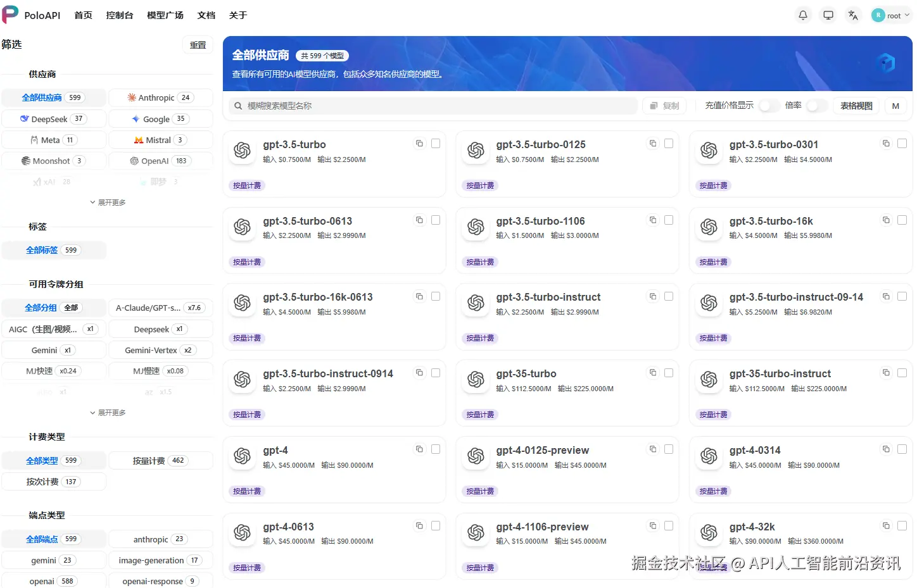917x588 pixels.
Task: Copy the gpt-3.5-turbo-0613 model name icon
Action: [419, 220]
